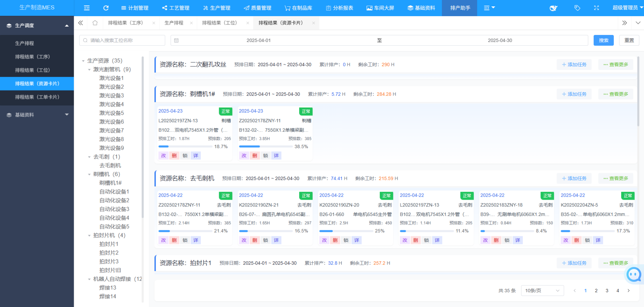Collapse the 激光割管机 tree node
Viewport: 644px width, 307px height.
pyautogui.click(x=89, y=70)
